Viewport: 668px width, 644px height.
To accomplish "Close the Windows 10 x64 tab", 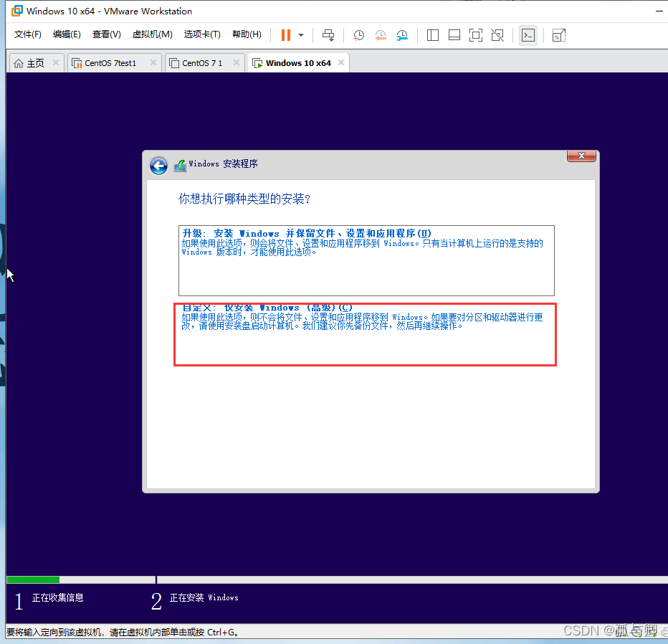I will [341, 62].
